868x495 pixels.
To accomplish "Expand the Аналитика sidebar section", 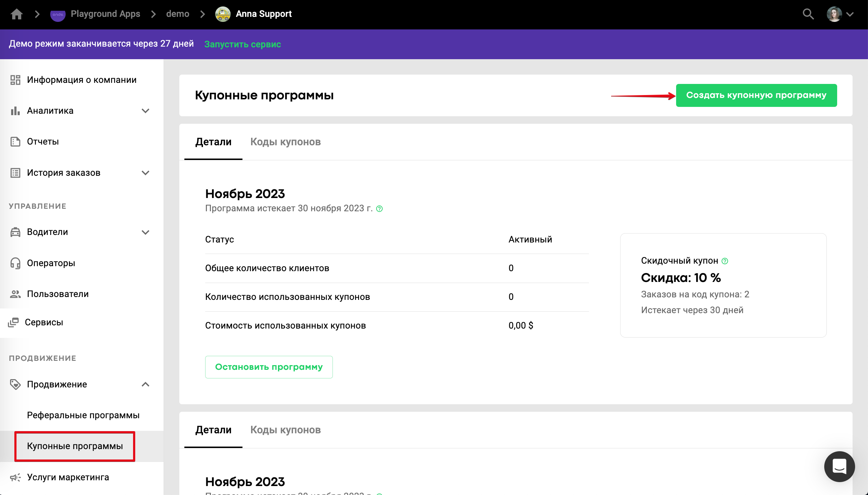I will 145,111.
